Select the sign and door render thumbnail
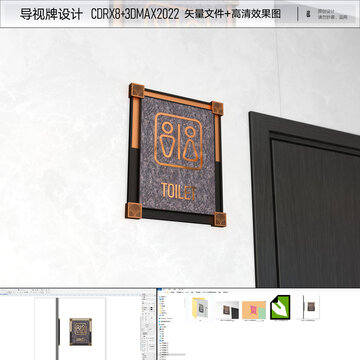 click(x=227, y=310)
